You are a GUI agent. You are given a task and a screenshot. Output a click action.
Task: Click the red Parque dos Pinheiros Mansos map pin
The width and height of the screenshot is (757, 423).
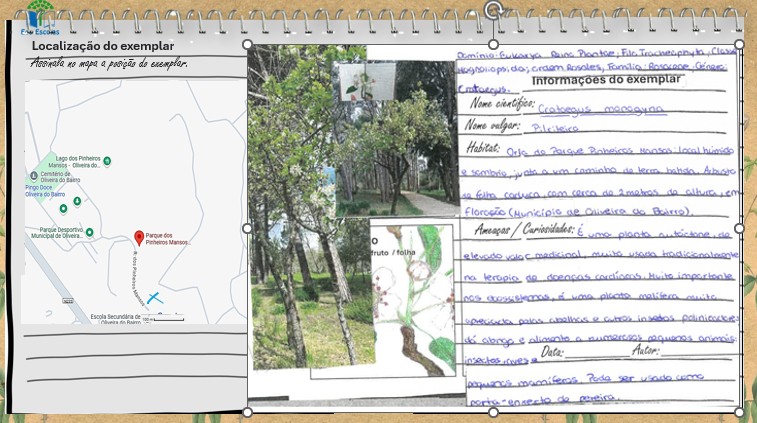[139, 238]
